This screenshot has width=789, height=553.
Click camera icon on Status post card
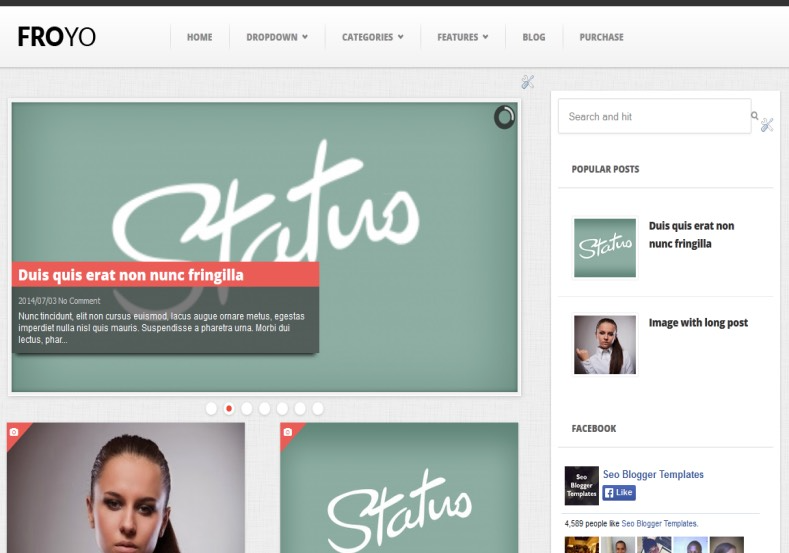[x=287, y=432]
